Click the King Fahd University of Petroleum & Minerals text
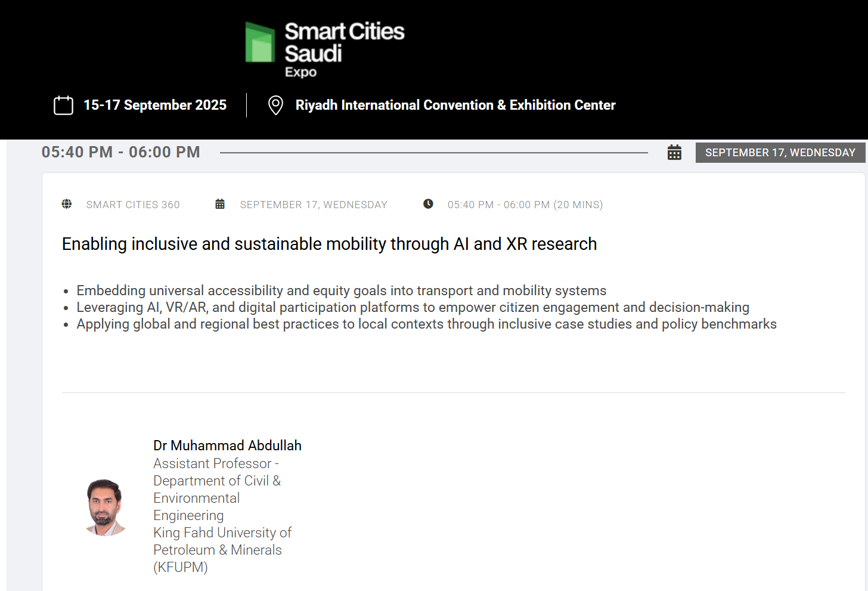Image resolution: width=868 pixels, height=591 pixels. pyautogui.click(x=222, y=542)
